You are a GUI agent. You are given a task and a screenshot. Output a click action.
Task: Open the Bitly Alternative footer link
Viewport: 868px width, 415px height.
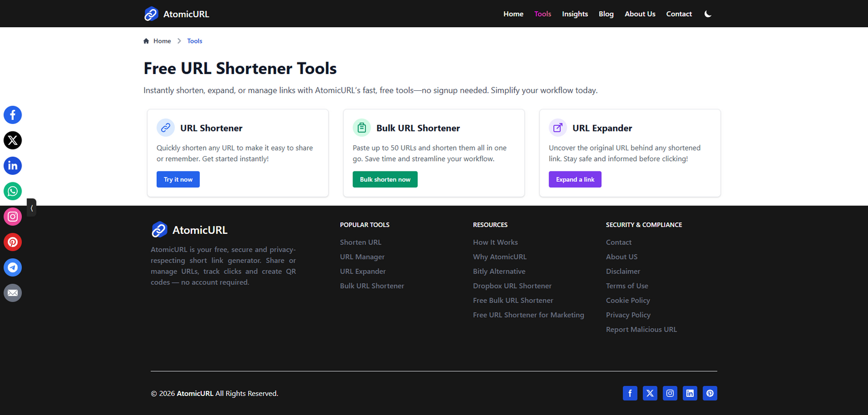(499, 271)
